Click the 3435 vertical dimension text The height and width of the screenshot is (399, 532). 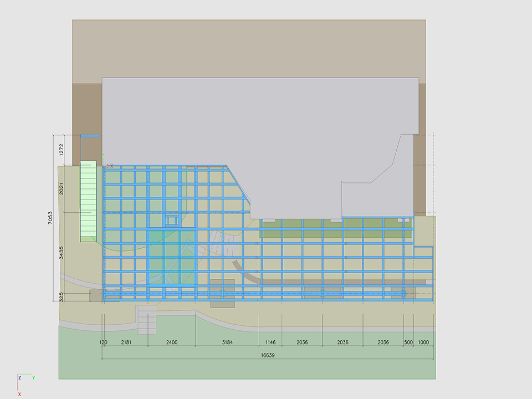click(62, 253)
